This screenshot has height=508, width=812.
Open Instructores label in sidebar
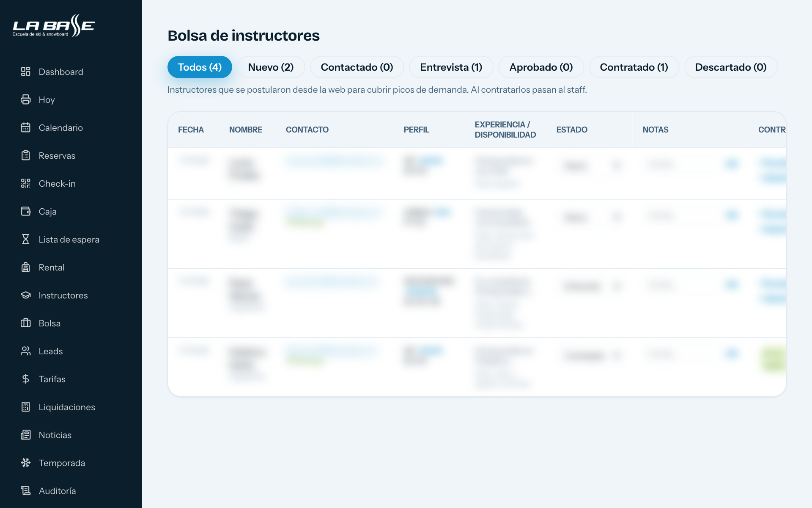pos(63,295)
